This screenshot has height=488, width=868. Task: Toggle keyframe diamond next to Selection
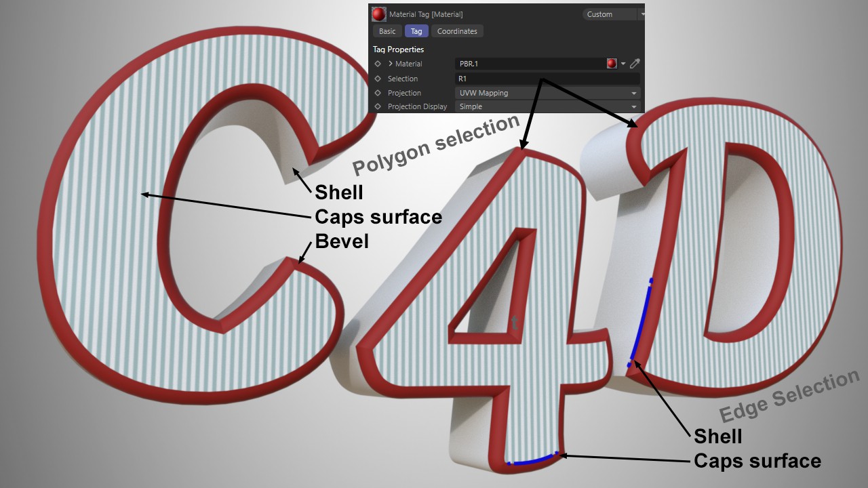point(378,79)
